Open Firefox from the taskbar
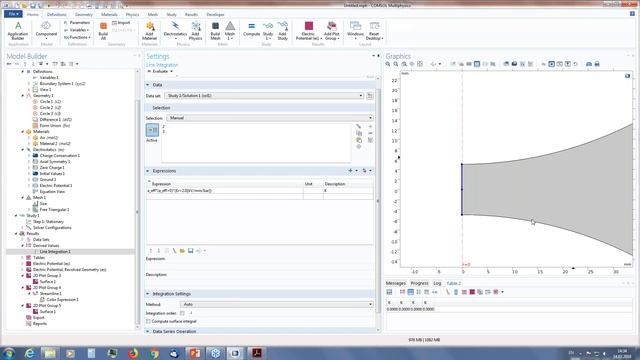 [x=133, y=353]
